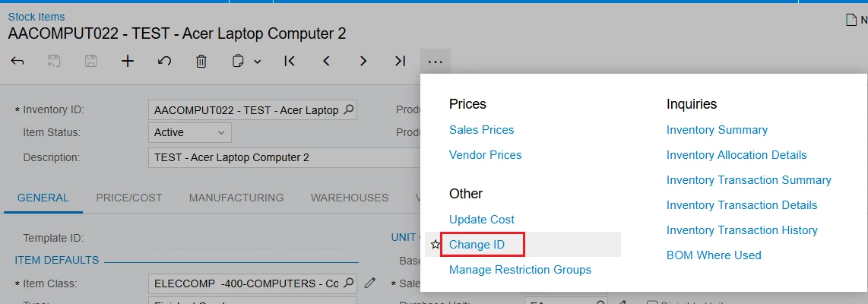Image resolution: width=868 pixels, height=304 pixels.
Task: Click the ITEM DEFAULTS section heading
Action: (x=57, y=260)
